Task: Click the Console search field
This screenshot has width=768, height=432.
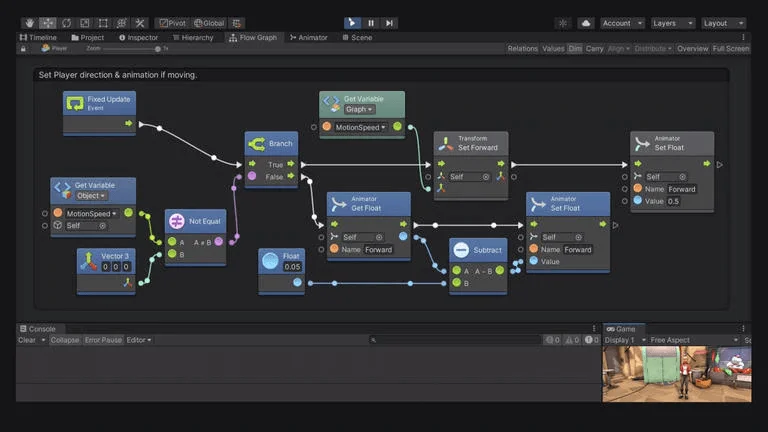Action: (x=454, y=340)
